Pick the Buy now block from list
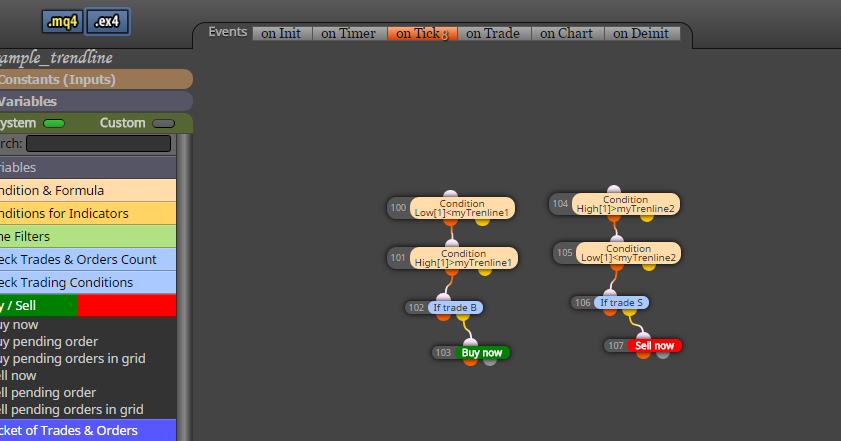841x441 pixels. click(x=19, y=325)
